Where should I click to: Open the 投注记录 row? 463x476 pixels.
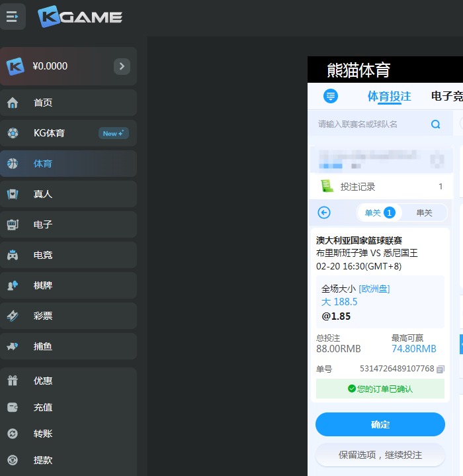381,187
